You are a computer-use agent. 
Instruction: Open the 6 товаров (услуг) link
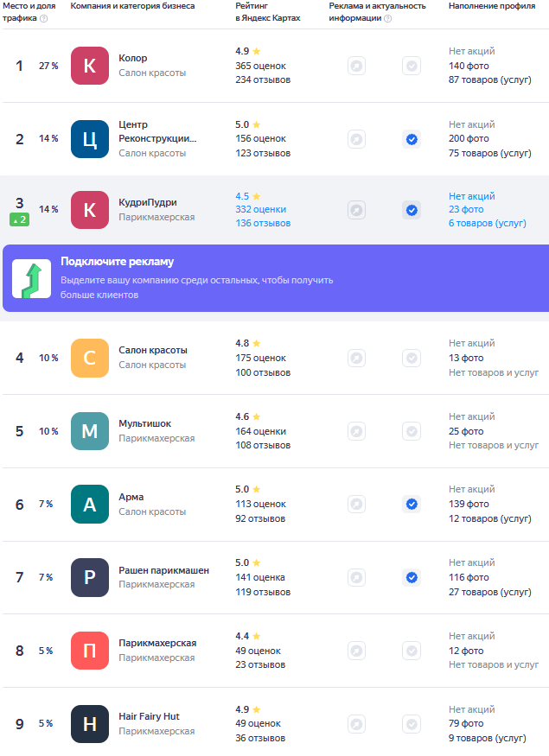point(488,223)
